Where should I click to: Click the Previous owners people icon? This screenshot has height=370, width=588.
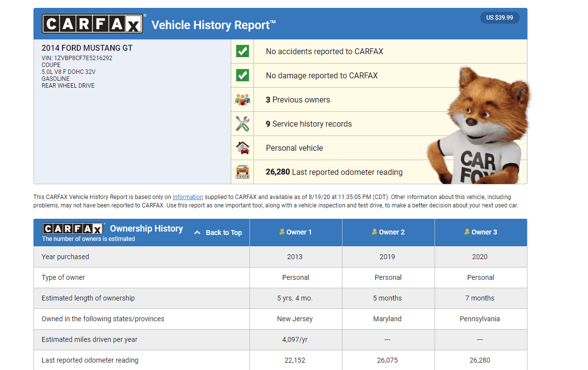click(242, 100)
